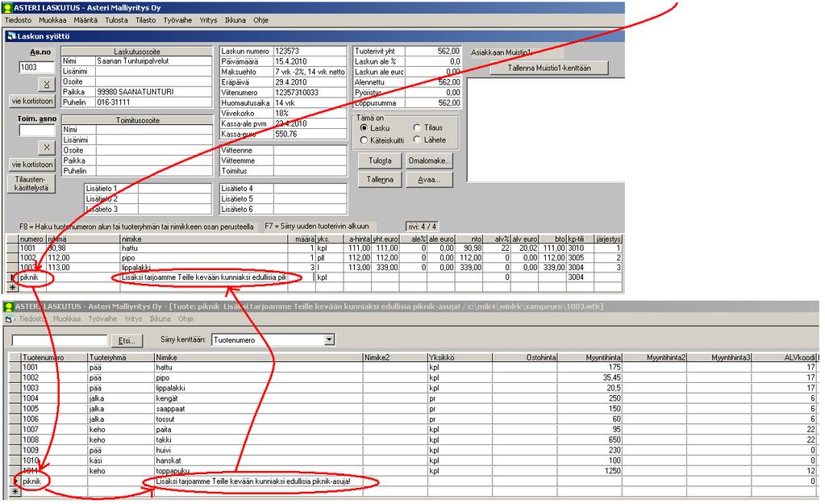Screen dimensions: 825x504
Task: Select the Lähete radio button
Action: point(417,140)
